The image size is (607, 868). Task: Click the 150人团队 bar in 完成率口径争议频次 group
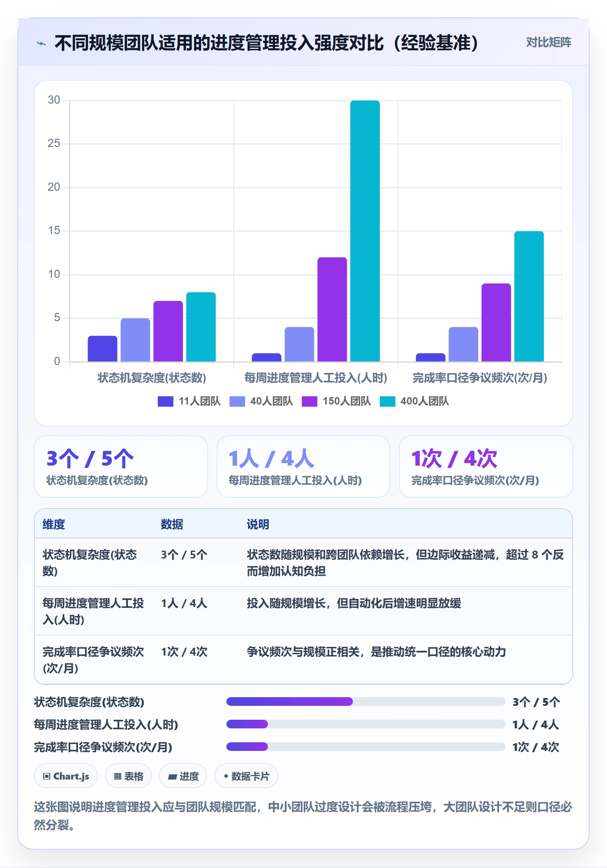point(496,323)
